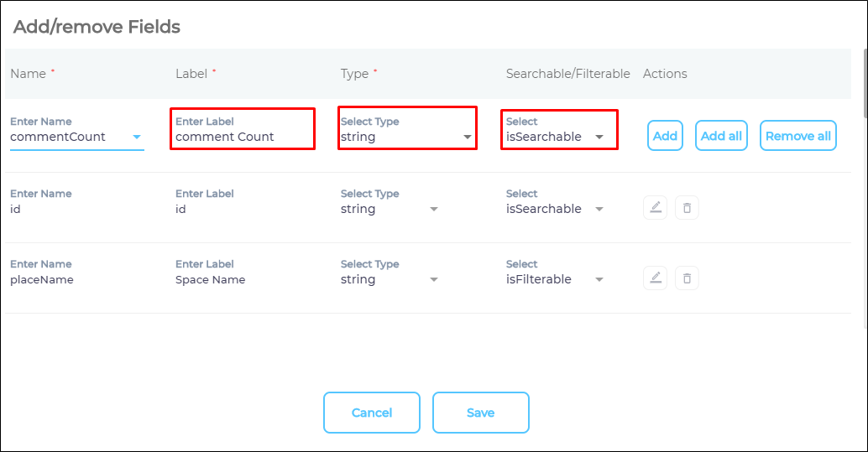
Task: Open isSearchable dropdown in the commentCount row
Action: point(599,137)
